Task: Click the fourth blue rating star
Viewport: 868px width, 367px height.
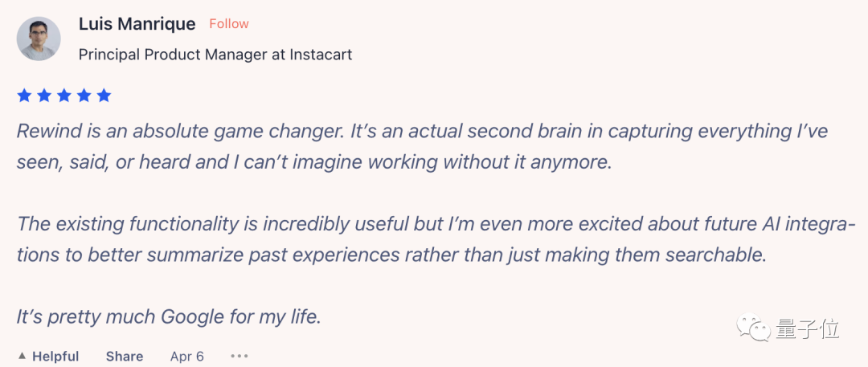Action: point(84,96)
